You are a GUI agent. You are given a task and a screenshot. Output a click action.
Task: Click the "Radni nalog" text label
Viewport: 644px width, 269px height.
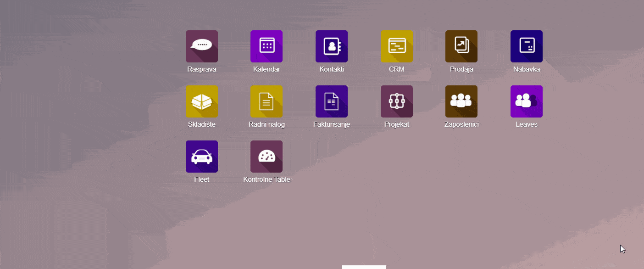pos(266,124)
